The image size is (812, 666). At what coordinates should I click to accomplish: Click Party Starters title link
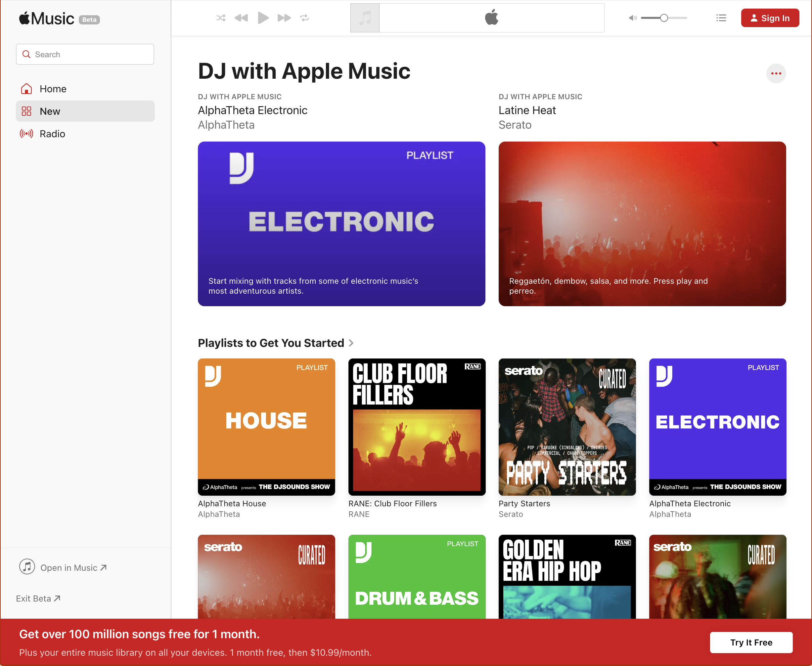pos(524,504)
